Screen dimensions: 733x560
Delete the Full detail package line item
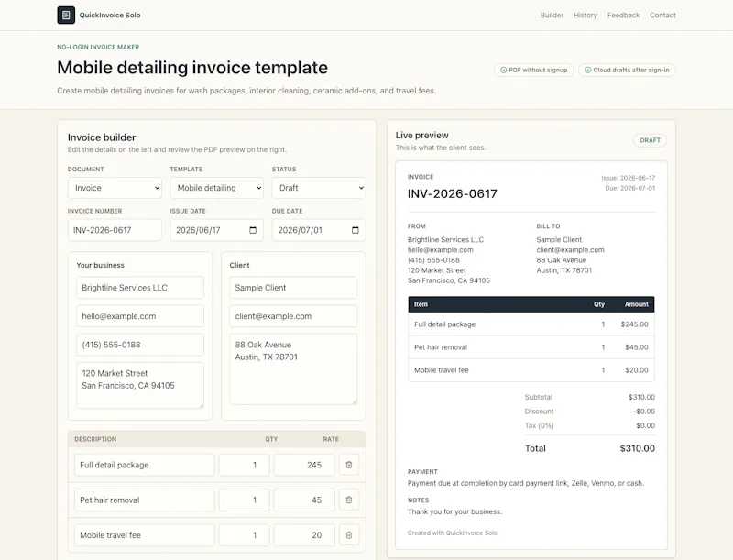pyautogui.click(x=349, y=465)
